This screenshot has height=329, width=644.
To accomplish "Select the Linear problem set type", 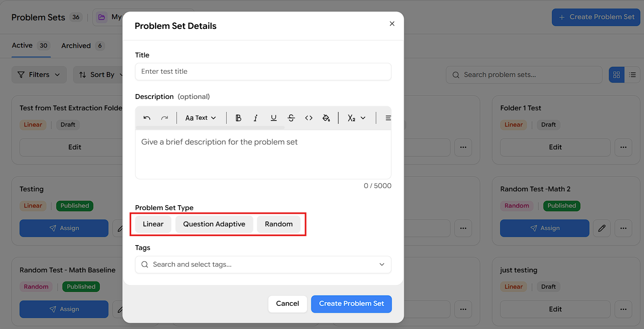I will (153, 224).
